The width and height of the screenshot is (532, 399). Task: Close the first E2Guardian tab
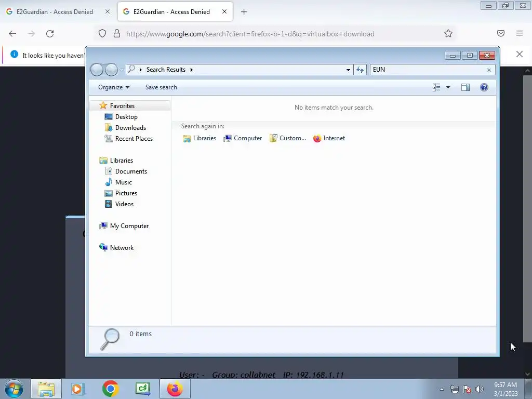(x=108, y=11)
